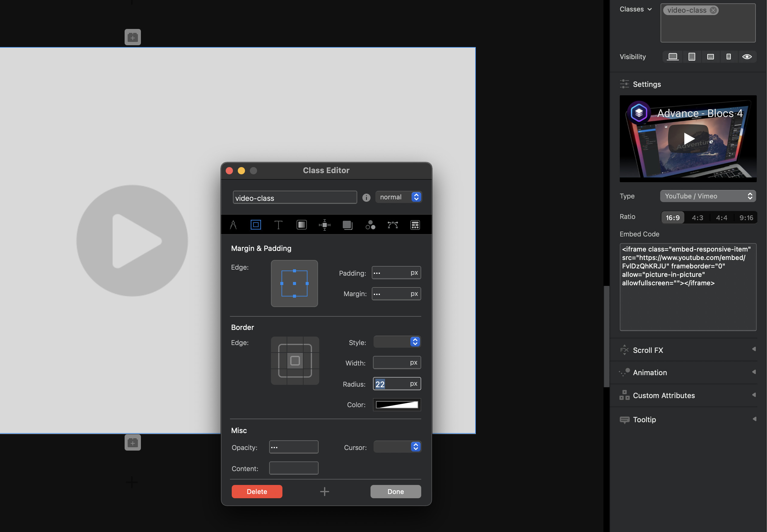Open the shadow tab in Class Editor

coord(347,225)
